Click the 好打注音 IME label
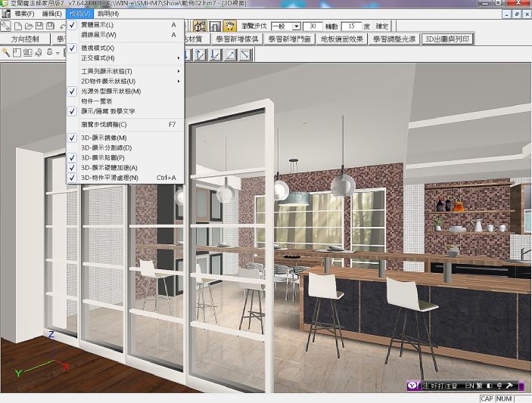532x403 pixels. (x=443, y=386)
